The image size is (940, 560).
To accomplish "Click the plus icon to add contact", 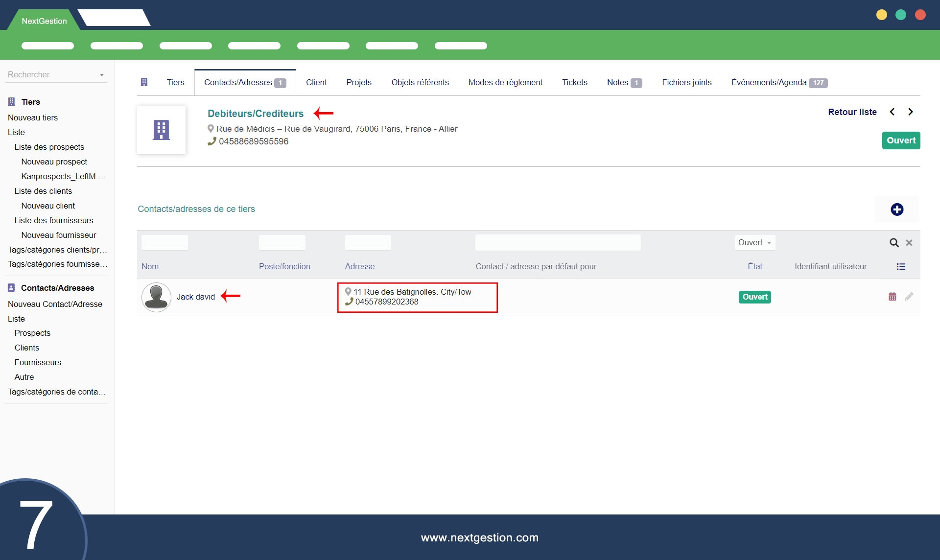I will (x=896, y=210).
